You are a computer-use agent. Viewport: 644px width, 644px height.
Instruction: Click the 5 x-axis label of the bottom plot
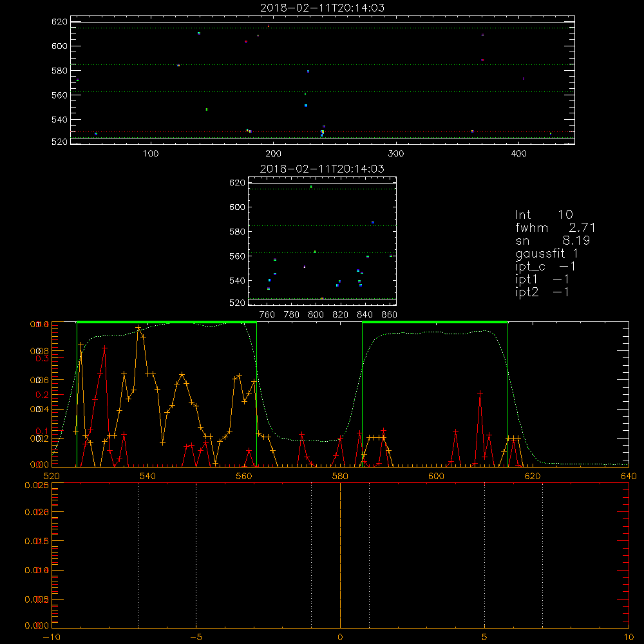[x=484, y=637]
